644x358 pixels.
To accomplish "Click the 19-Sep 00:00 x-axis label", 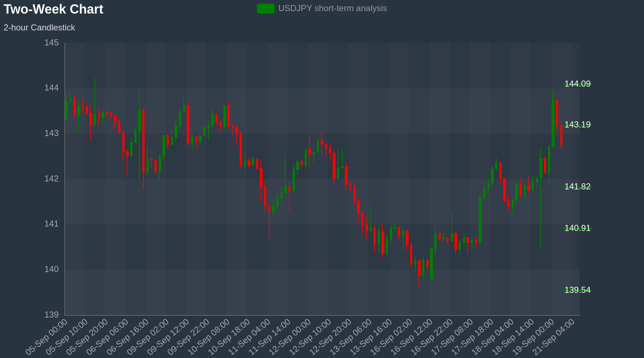I will pyautogui.click(x=533, y=337).
